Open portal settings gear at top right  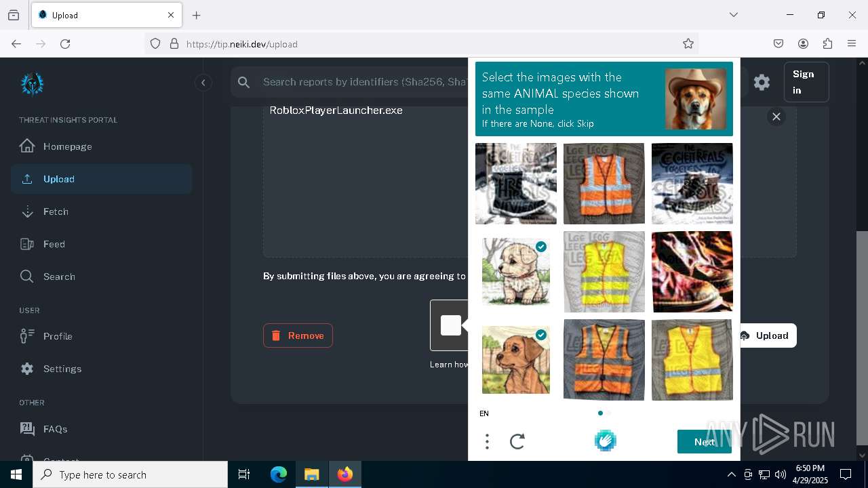pyautogui.click(x=762, y=82)
